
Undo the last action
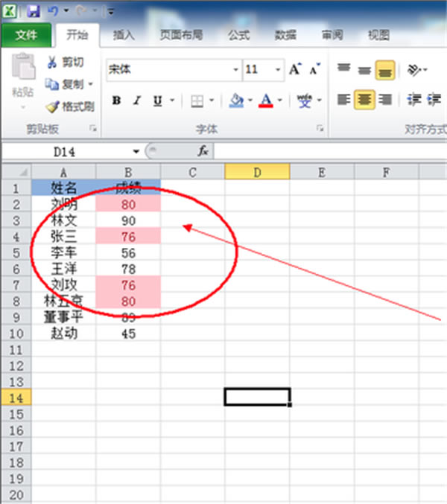point(53,11)
